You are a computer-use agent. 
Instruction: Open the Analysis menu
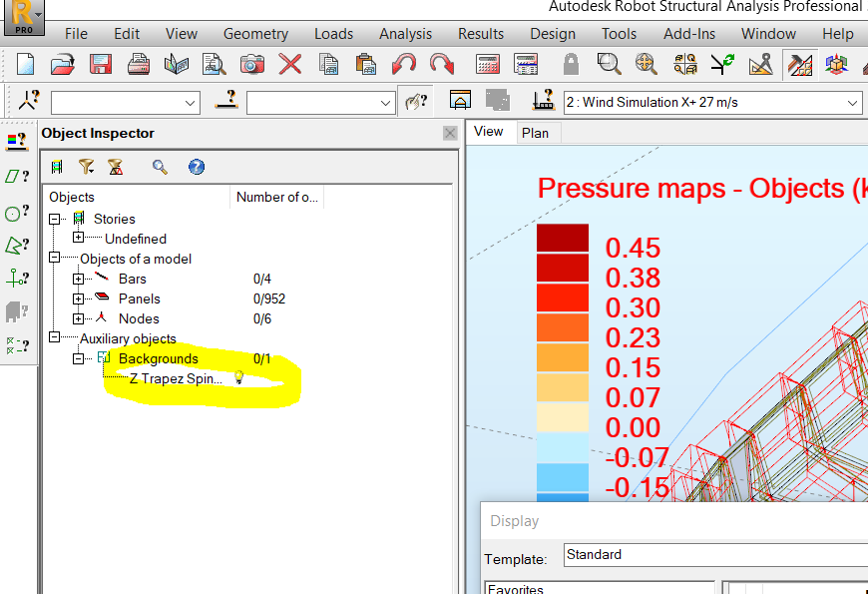(x=405, y=33)
